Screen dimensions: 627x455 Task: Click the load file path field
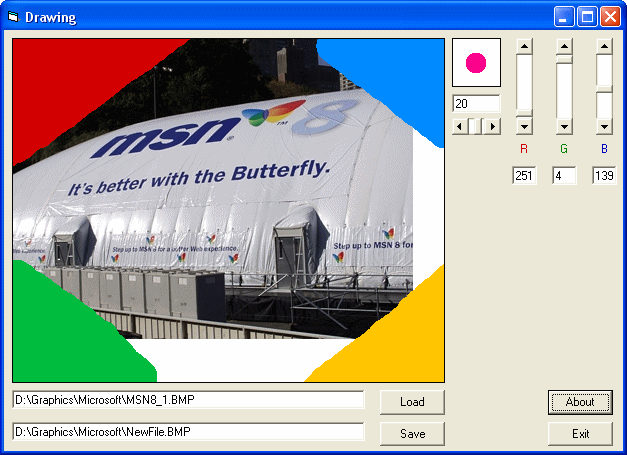(188, 400)
